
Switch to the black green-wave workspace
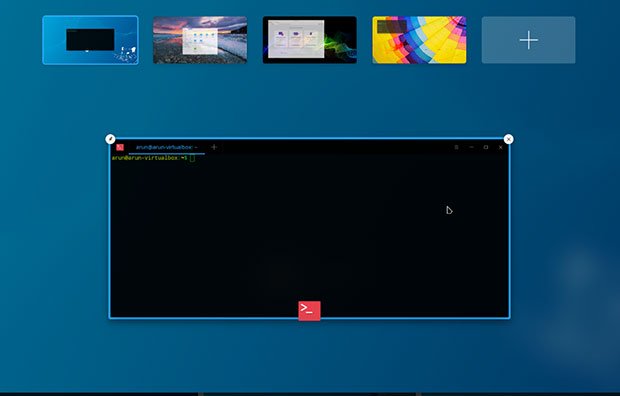310,40
